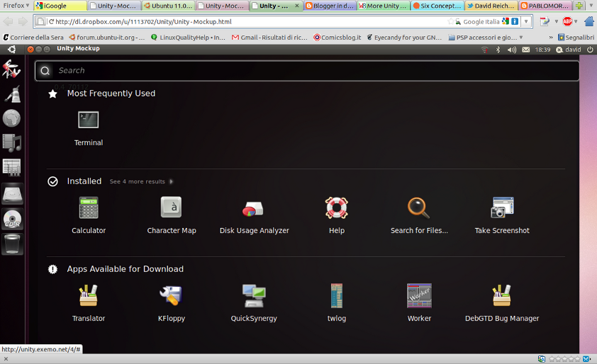Open Comicsblog.it bookmark

click(337, 38)
